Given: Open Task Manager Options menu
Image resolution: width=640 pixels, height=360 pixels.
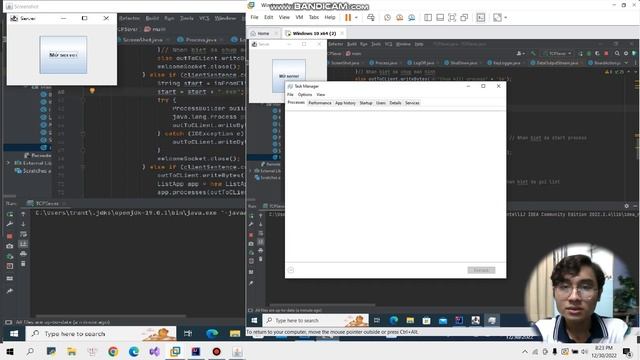Looking at the screenshot, I should click(304, 94).
